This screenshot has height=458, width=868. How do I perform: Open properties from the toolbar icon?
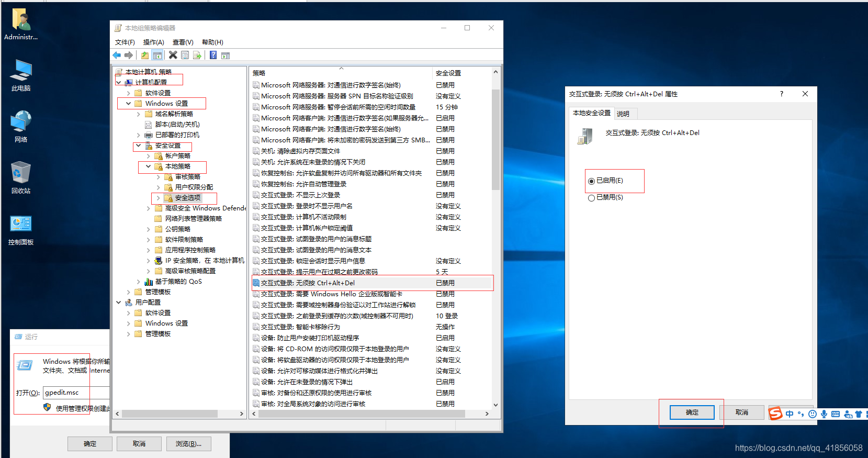(185, 55)
